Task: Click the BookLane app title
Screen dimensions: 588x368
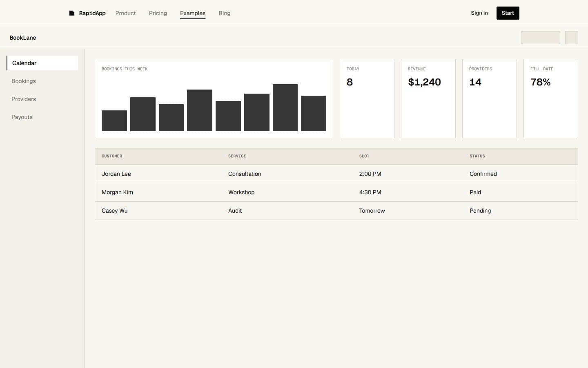Action: [x=23, y=38]
